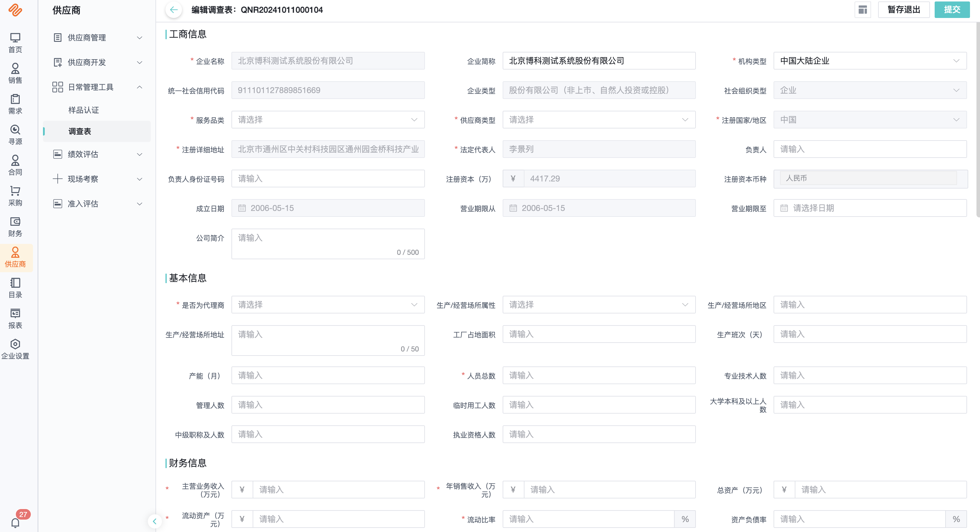This screenshot has height=532, width=980.
Task: Click the 现场考察 plus icon
Action: pos(57,179)
